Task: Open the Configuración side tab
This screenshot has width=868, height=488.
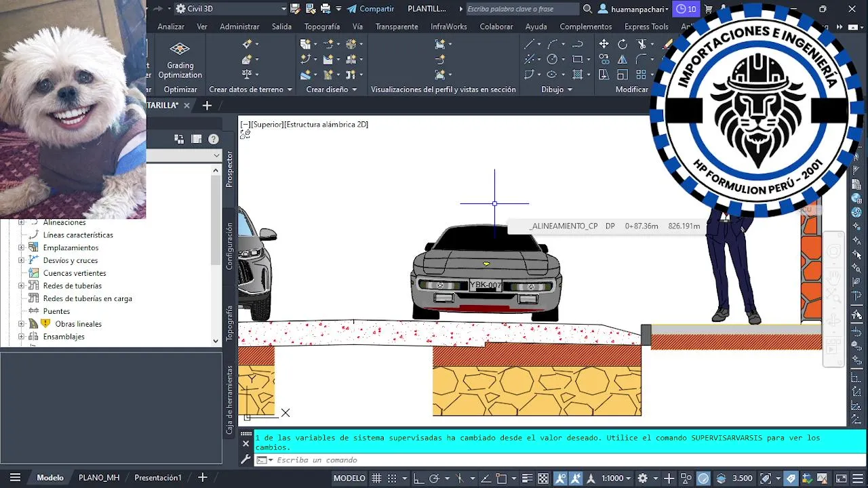Action: (229, 246)
